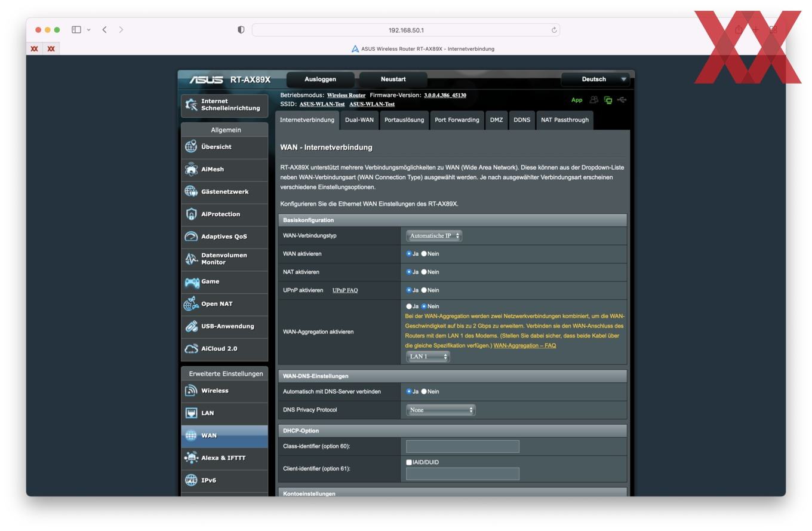The height and width of the screenshot is (531, 812).
Task: Click the first ASUS-WLAN-Test SSID link
Action: click(x=322, y=105)
